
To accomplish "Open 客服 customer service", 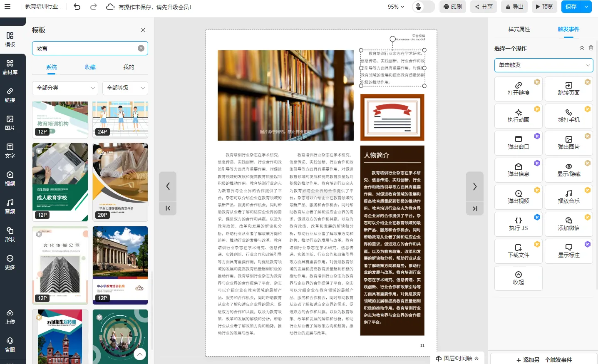I will tap(10, 344).
